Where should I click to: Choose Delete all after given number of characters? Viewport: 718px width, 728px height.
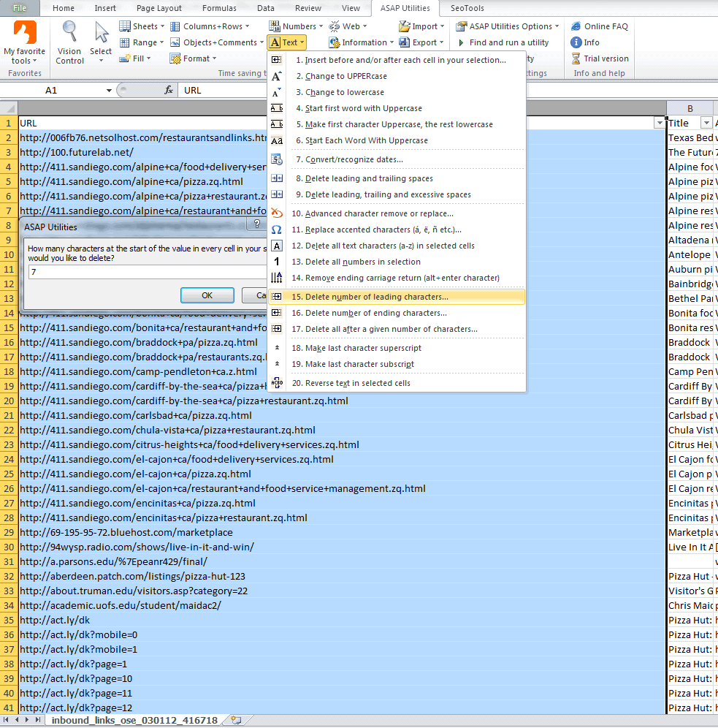(397, 329)
